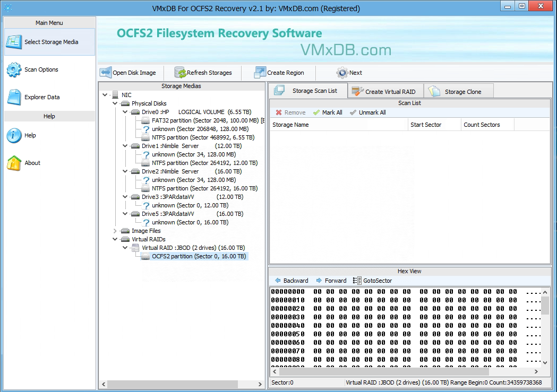Click the Storage Medias horizontal scrollbar thumb
Image resolution: width=557 pixels, height=392 pixels.
coord(173,384)
